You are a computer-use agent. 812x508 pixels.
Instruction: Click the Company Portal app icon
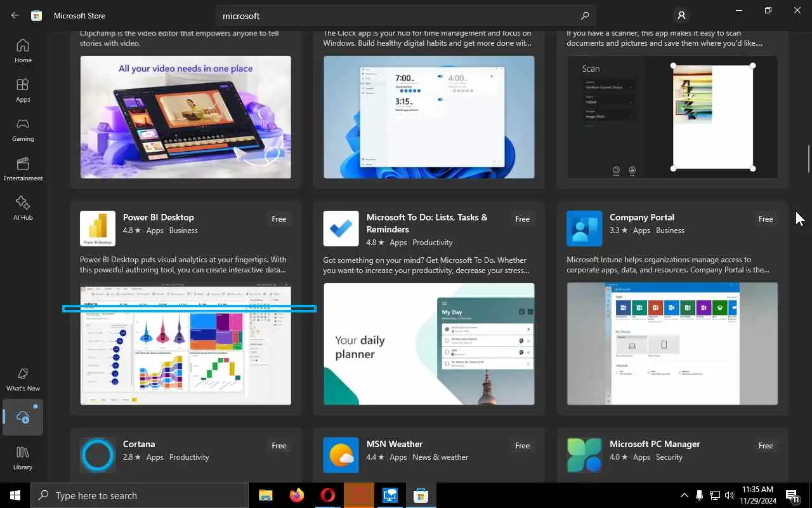click(584, 229)
